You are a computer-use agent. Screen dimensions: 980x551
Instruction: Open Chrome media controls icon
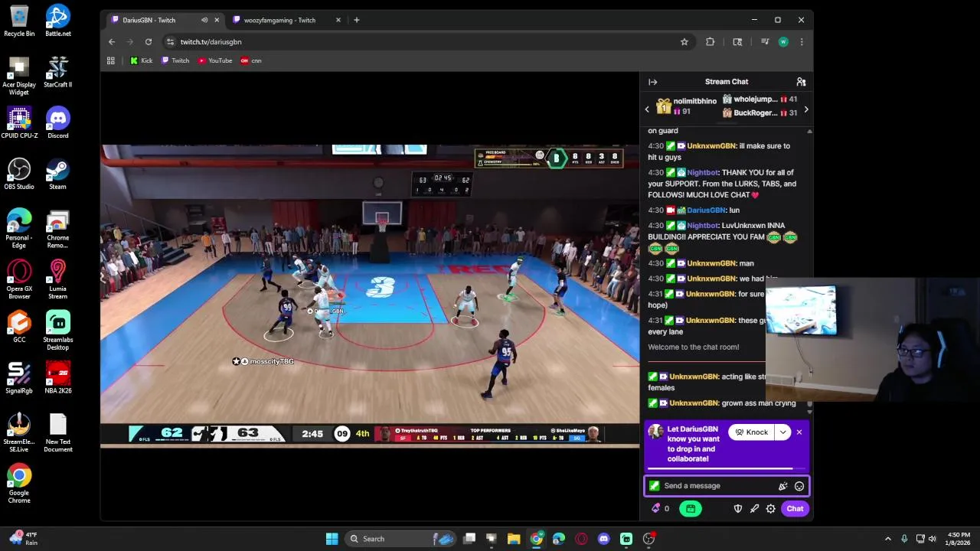tap(764, 42)
